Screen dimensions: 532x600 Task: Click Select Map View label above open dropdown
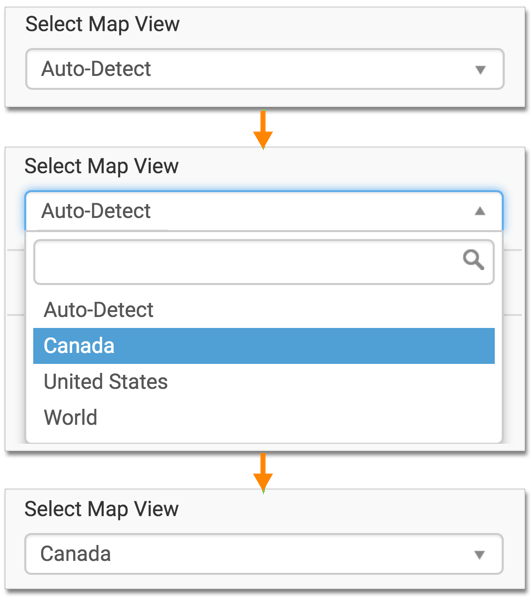tap(101, 167)
